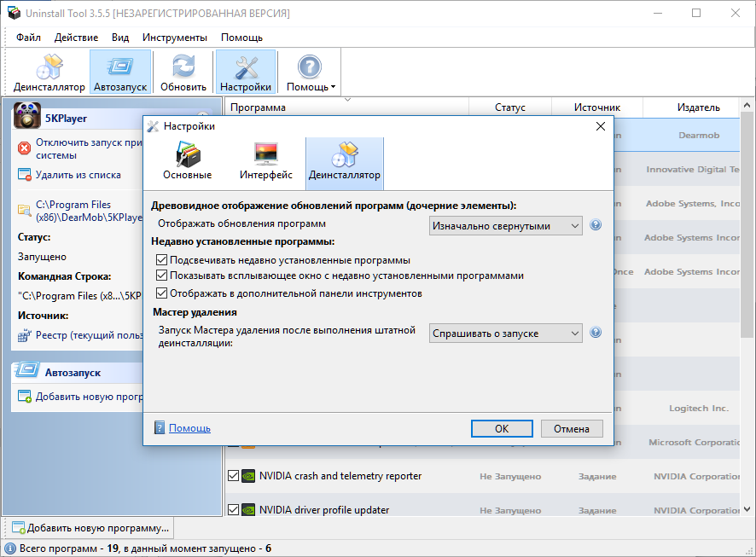Toggle Отображать в дополнительной панели инструментов

point(162,293)
